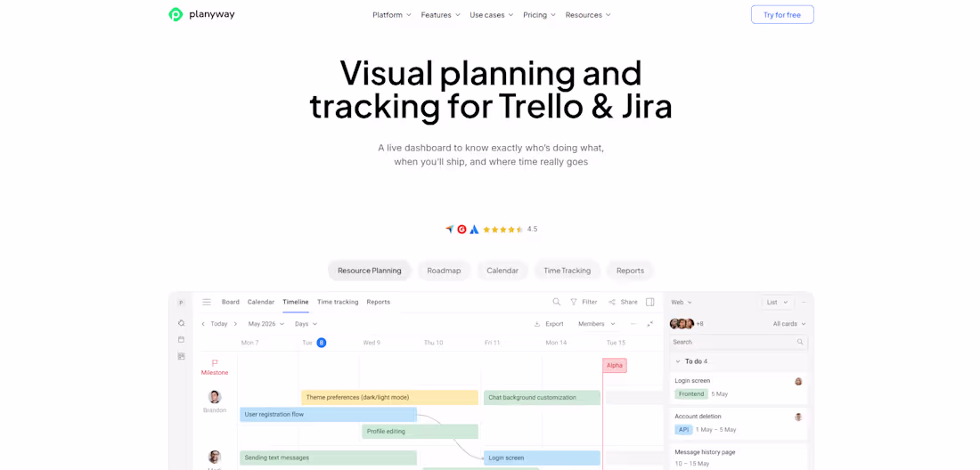
Task: Click the Frontend label on Login screen card
Action: [x=690, y=393]
